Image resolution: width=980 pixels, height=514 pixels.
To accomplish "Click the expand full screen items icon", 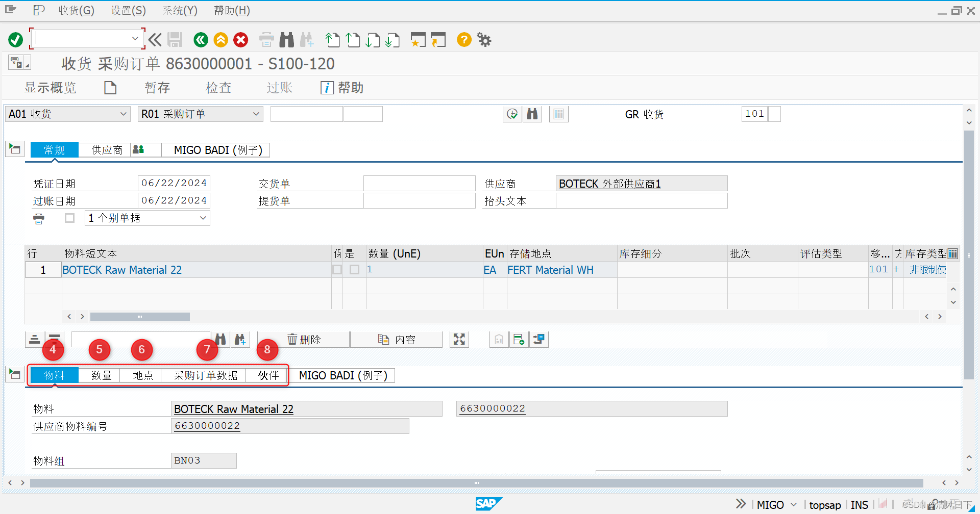I will click(x=459, y=339).
